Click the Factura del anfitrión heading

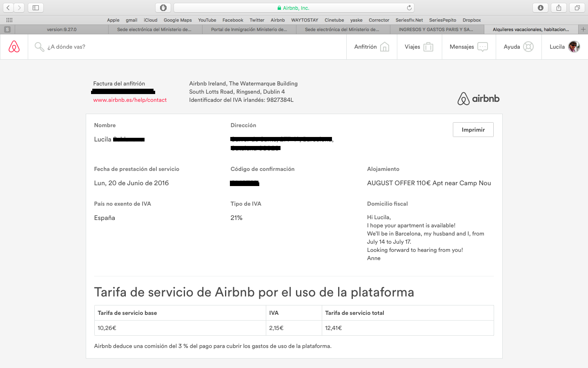pos(119,83)
